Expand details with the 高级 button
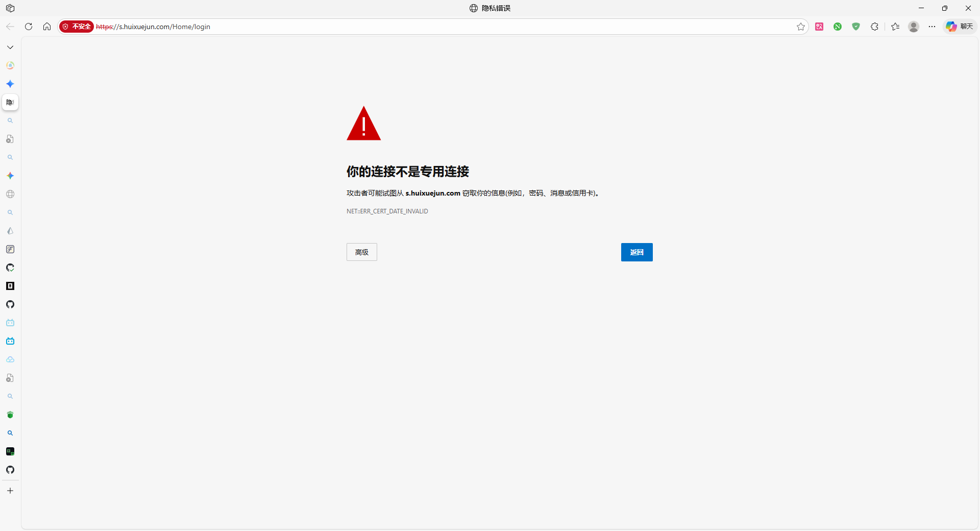The image size is (980, 531). tap(361, 252)
